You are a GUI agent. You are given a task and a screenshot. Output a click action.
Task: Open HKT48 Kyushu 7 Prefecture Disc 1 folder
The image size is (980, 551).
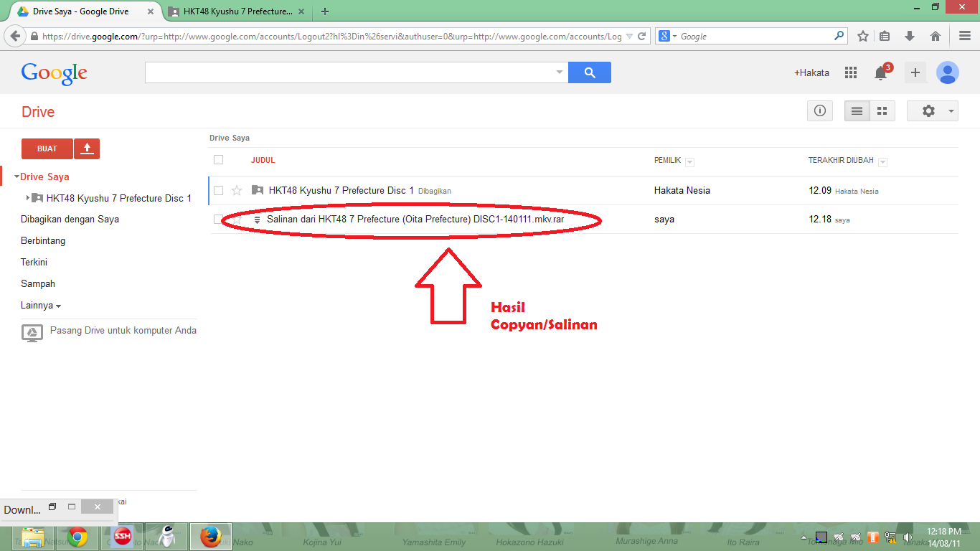tap(341, 191)
